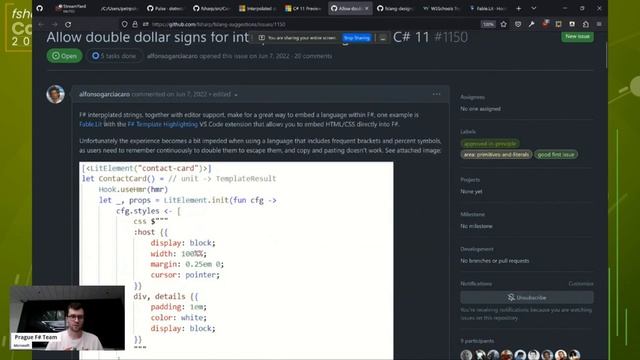The image size is (640, 360).
Task: Click the orange square extension icon
Action: pos(558,24)
